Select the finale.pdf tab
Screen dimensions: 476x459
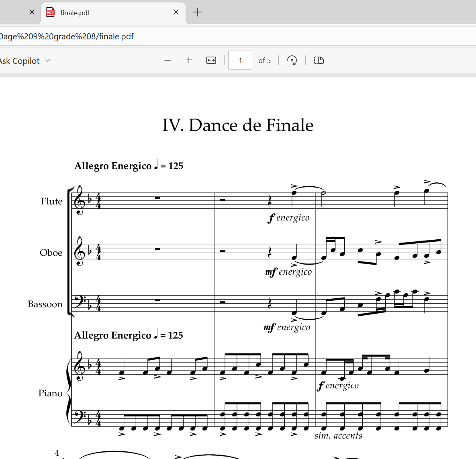click(113, 13)
